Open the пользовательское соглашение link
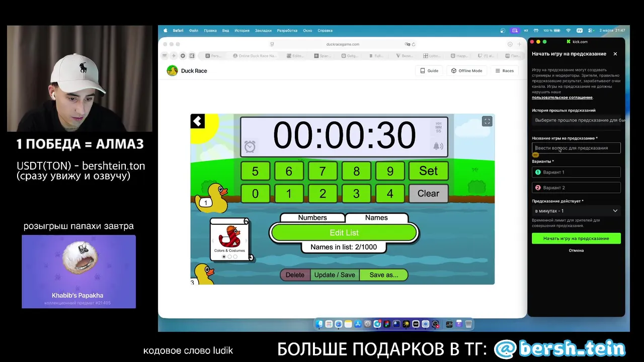 coord(562,98)
